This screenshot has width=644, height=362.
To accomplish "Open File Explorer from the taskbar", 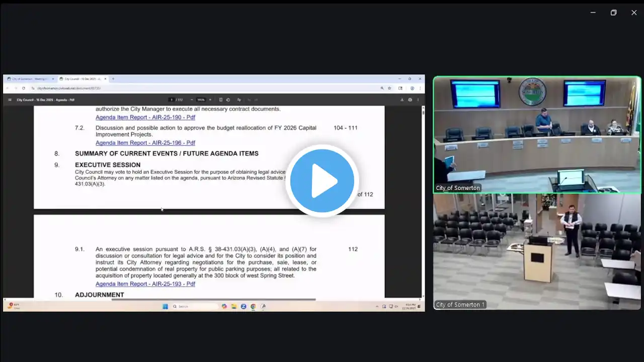I will pyautogui.click(x=234, y=306).
